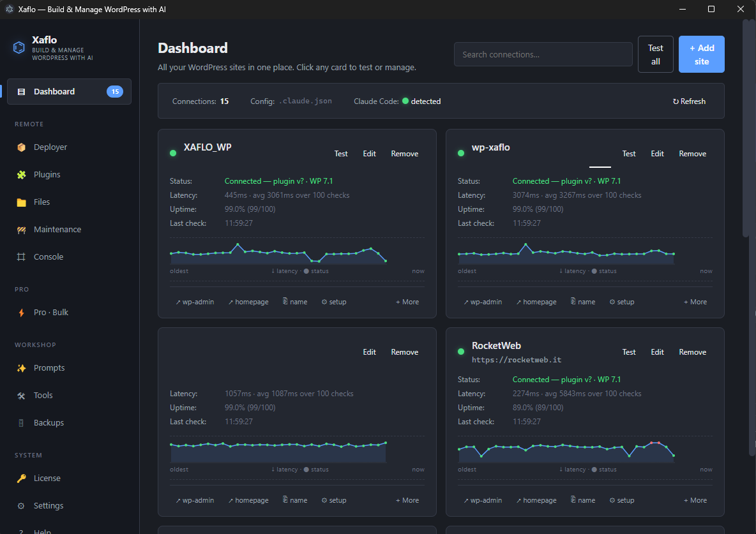Expand + More on RocketWeb card
Image resolution: width=756 pixels, height=534 pixels.
click(x=695, y=500)
